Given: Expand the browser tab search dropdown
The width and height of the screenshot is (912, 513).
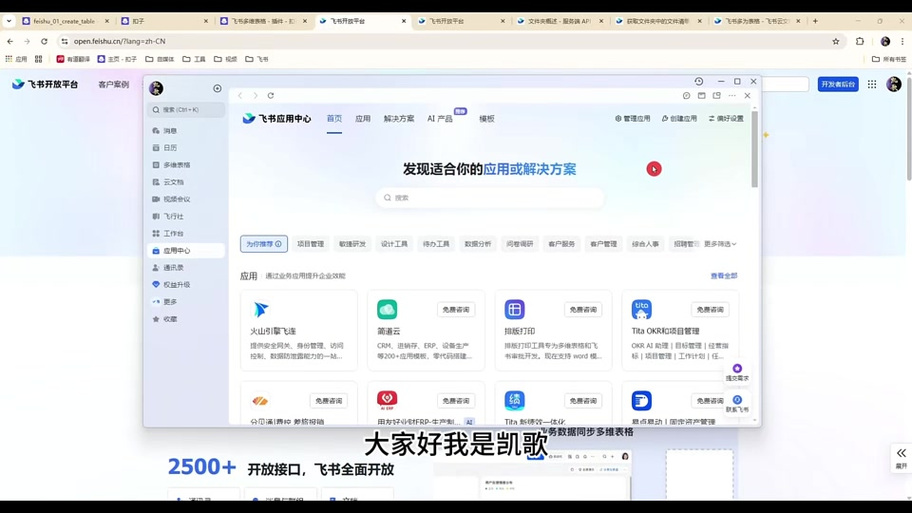Looking at the screenshot, I should (9, 21).
